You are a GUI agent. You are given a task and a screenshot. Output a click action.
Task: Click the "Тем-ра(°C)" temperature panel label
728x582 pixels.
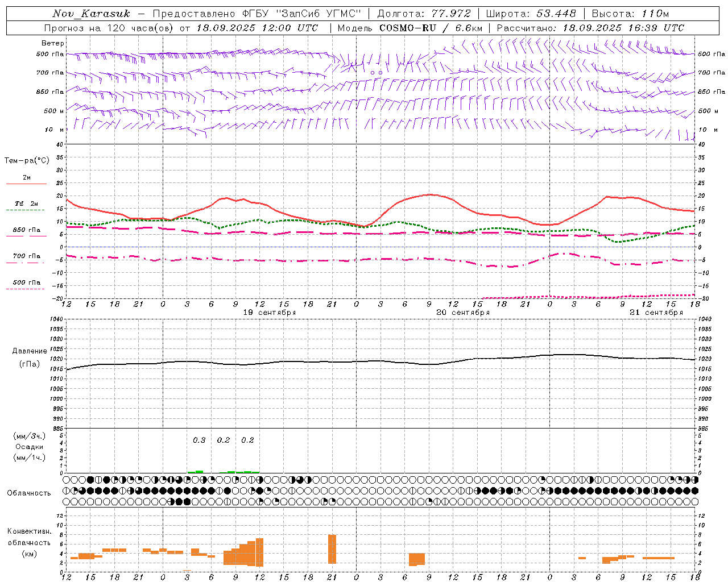[x=27, y=161]
